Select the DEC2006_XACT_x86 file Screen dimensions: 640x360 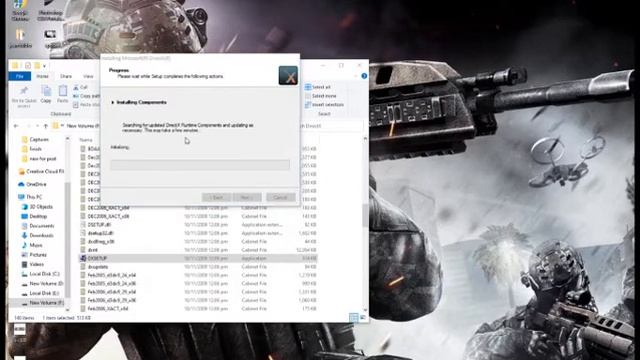pyautogui.click(x=198, y=216)
